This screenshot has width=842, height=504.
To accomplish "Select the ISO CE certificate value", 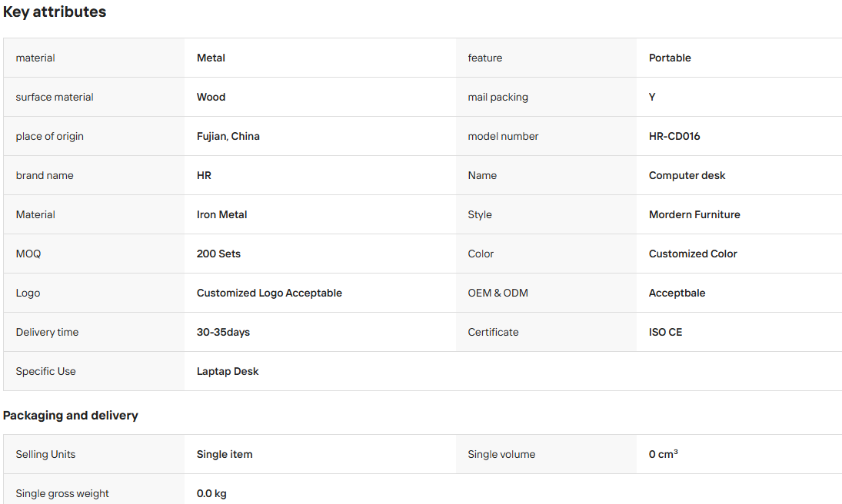I will coord(665,332).
